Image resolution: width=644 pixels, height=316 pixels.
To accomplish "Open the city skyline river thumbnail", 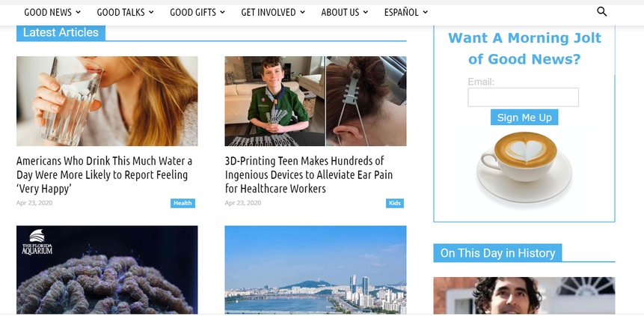I will click(x=316, y=270).
